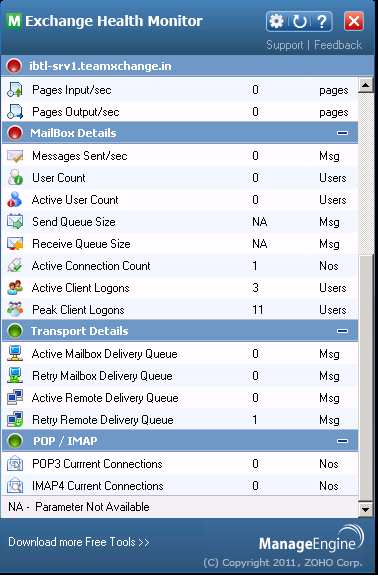
Task: Select server name ibtl-srv1.teamxchange.in
Action: tap(100, 66)
